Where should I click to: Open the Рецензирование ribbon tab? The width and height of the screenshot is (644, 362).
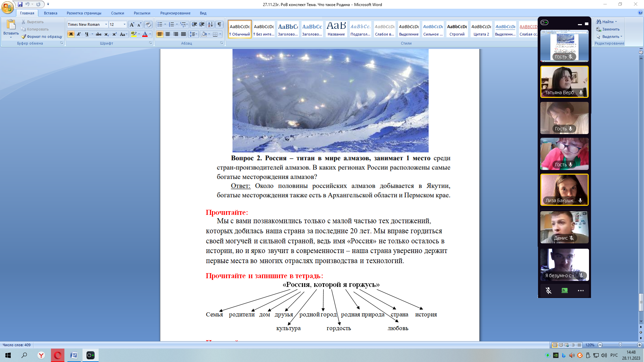pyautogui.click(x=175, y=13)
